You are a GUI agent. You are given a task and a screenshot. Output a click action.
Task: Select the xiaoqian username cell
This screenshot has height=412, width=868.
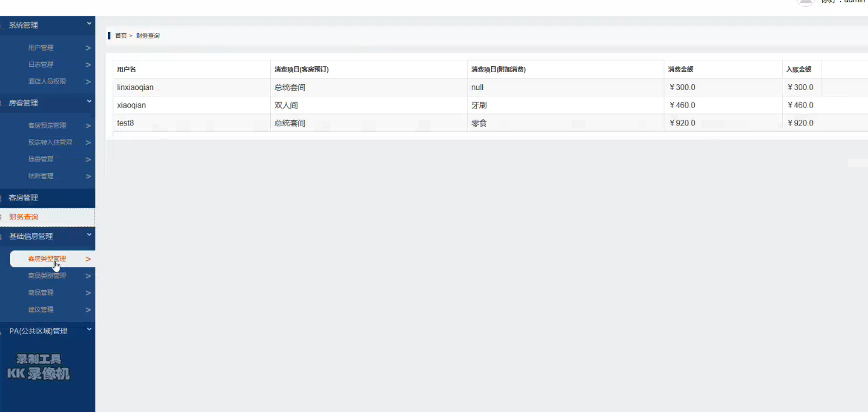tap(131, 106)
